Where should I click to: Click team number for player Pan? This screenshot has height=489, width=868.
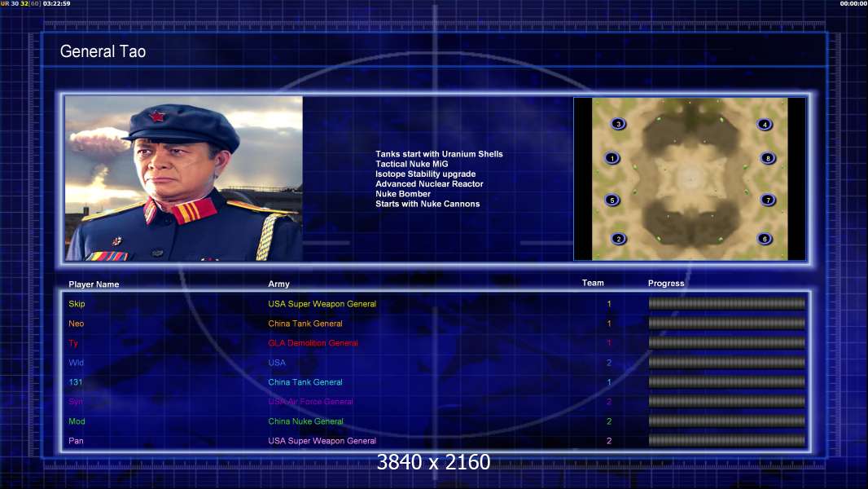coord(609,441)
